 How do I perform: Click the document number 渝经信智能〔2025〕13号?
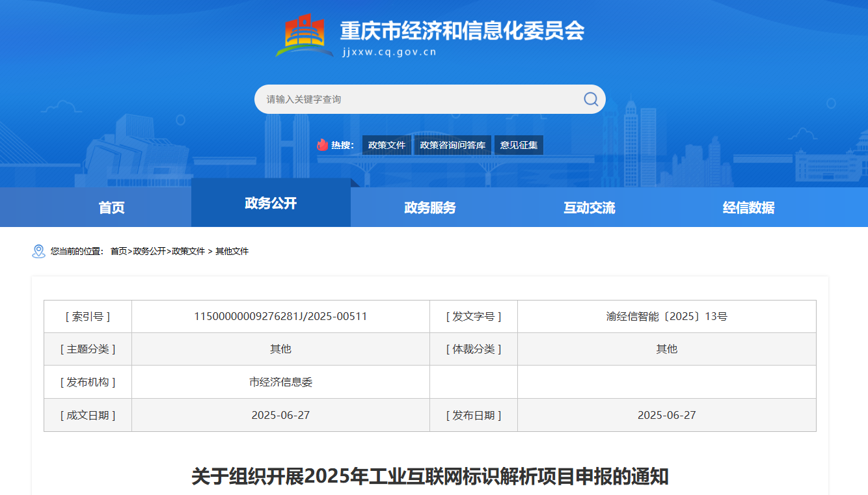[666, 317]
